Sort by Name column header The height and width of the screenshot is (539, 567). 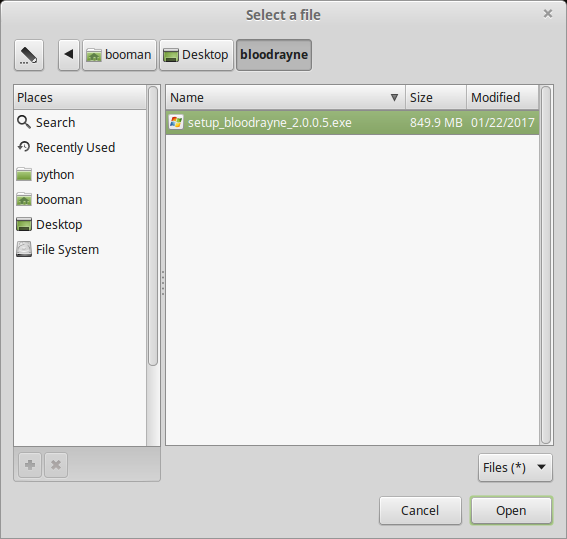click(286, 98)
